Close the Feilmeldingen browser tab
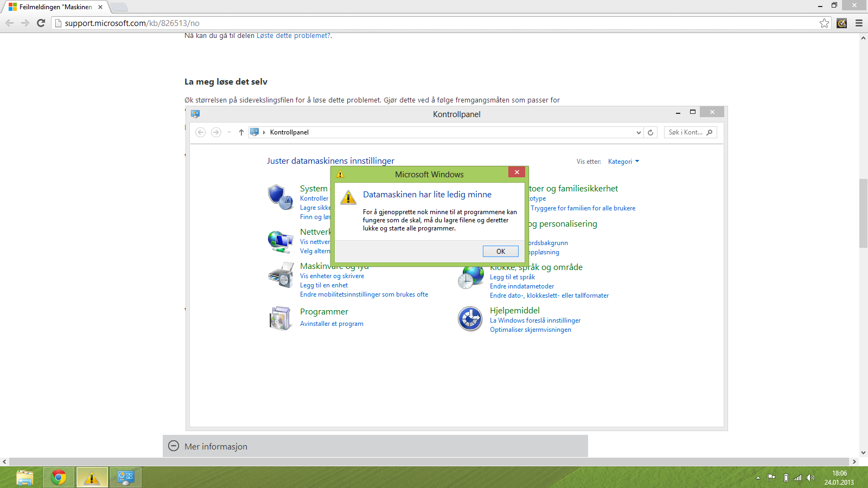Screen dimensions: 868x488 click(x=100, y=7)
